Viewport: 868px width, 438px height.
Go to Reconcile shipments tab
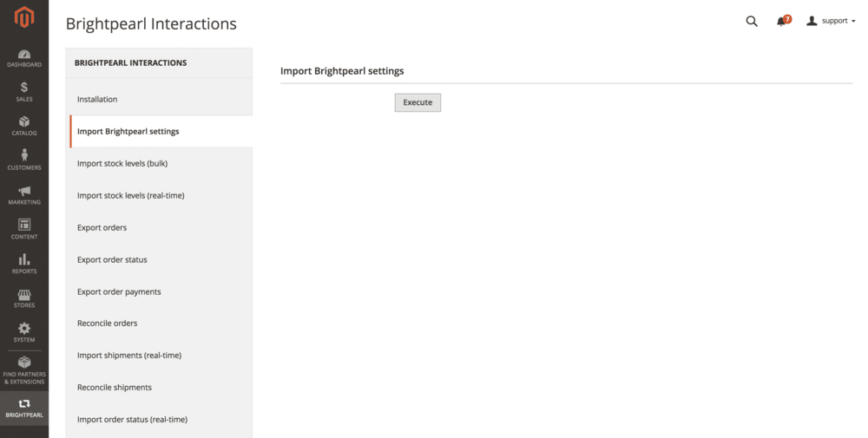click(x=115, y=388)
